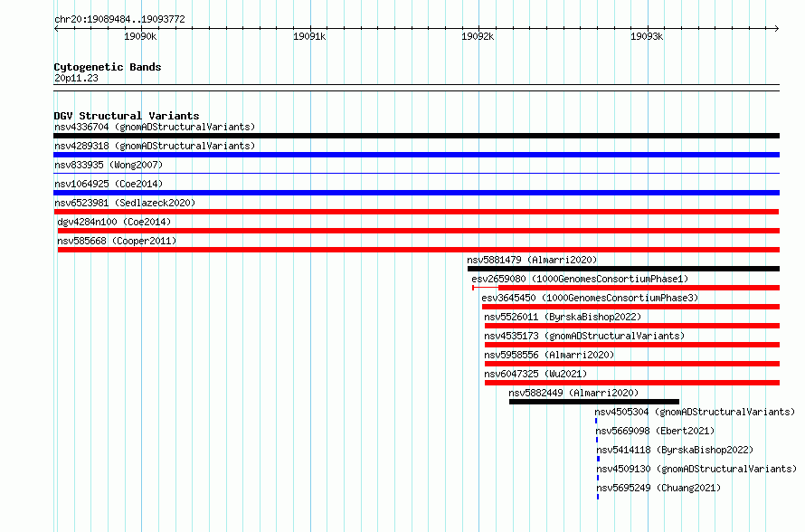Open the nsv5695249 (Chuang2021) label
805x532 pixels.
(x=658, y=488)
